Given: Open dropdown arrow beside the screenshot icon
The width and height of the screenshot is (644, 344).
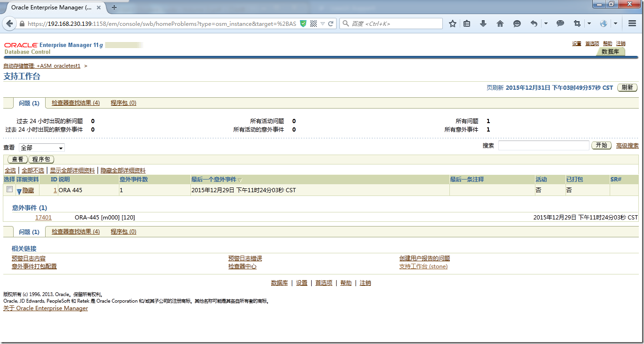Looking at the screenshot, I should (589, 23).
